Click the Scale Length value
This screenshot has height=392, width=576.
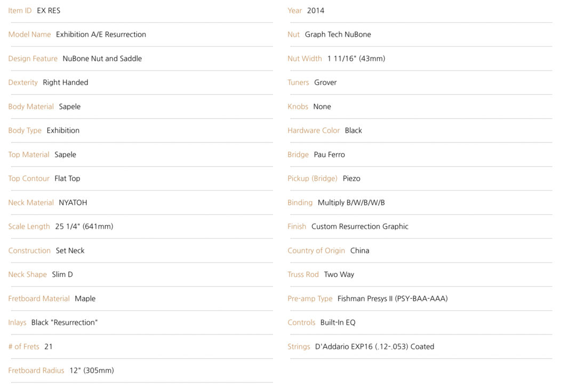click(84, 227)
